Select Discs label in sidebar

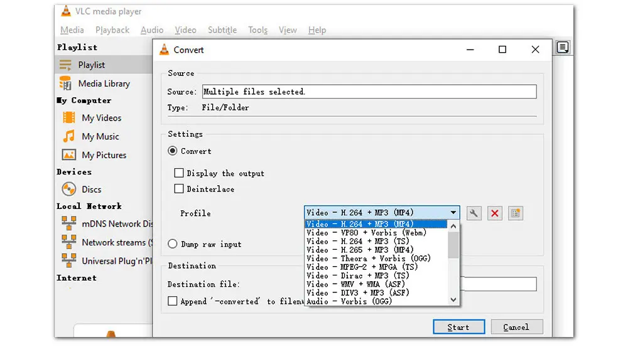[91, 190]
